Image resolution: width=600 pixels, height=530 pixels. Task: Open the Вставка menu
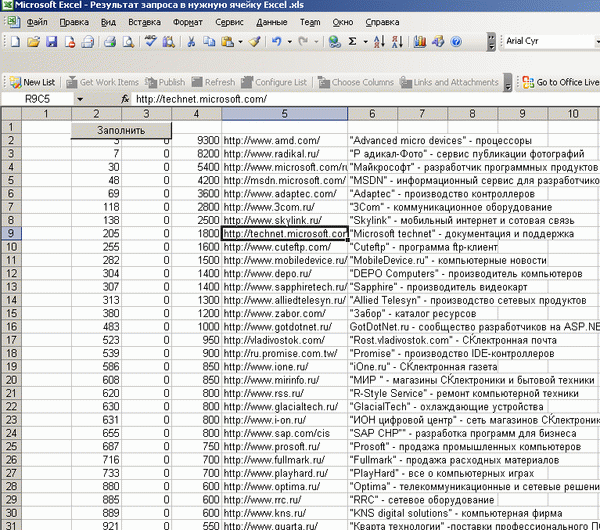[144, 22]
